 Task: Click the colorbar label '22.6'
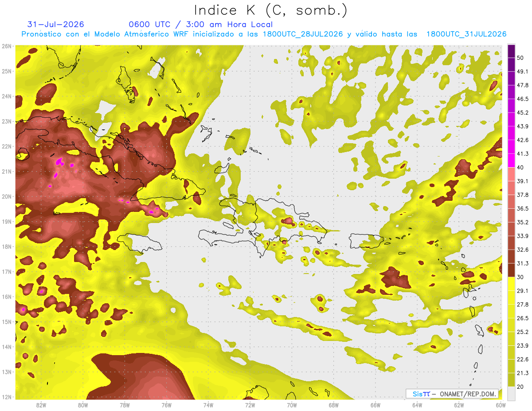523,359
